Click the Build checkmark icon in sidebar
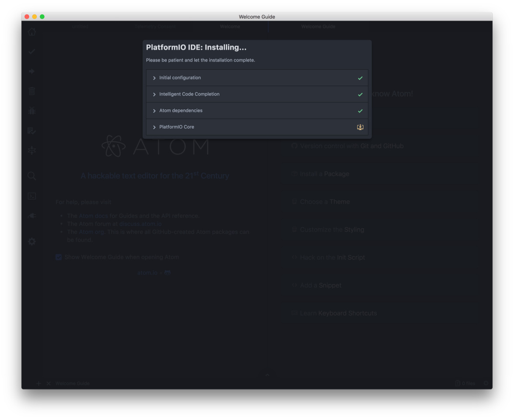This screenshot has height=420, width=514. [32, 52]
